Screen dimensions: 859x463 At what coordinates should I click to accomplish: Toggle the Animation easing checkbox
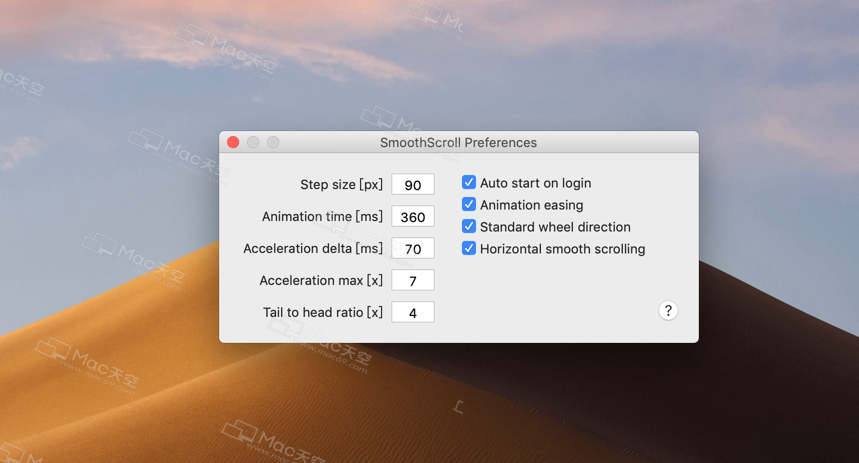pos(469,204)
